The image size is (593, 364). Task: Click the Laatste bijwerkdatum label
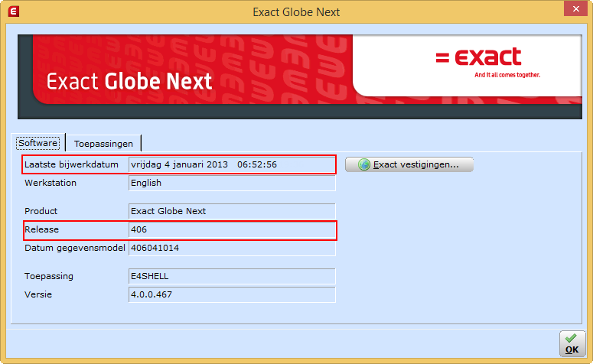tap(71, 164)
